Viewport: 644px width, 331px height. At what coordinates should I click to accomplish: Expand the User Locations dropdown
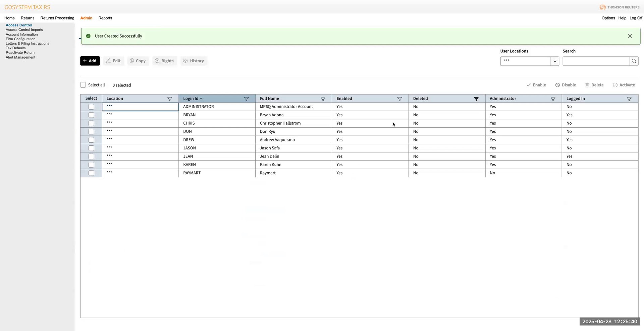[x=555, y=61]
